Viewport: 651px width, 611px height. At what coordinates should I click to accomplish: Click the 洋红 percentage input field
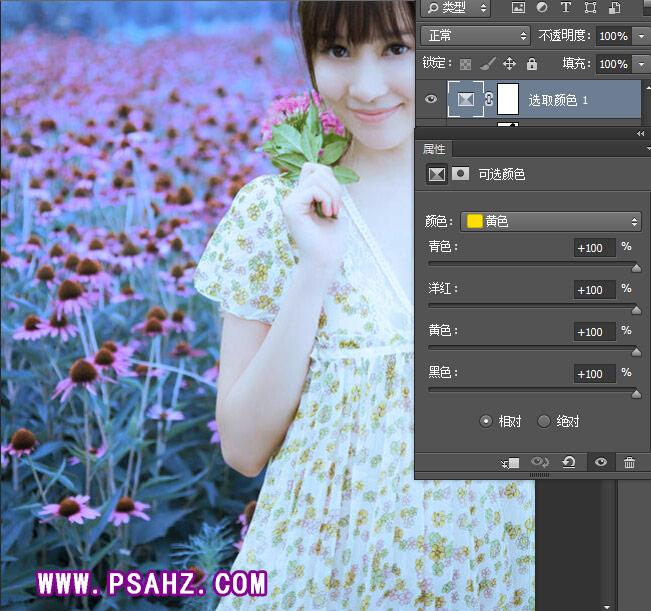pos(594,290)
